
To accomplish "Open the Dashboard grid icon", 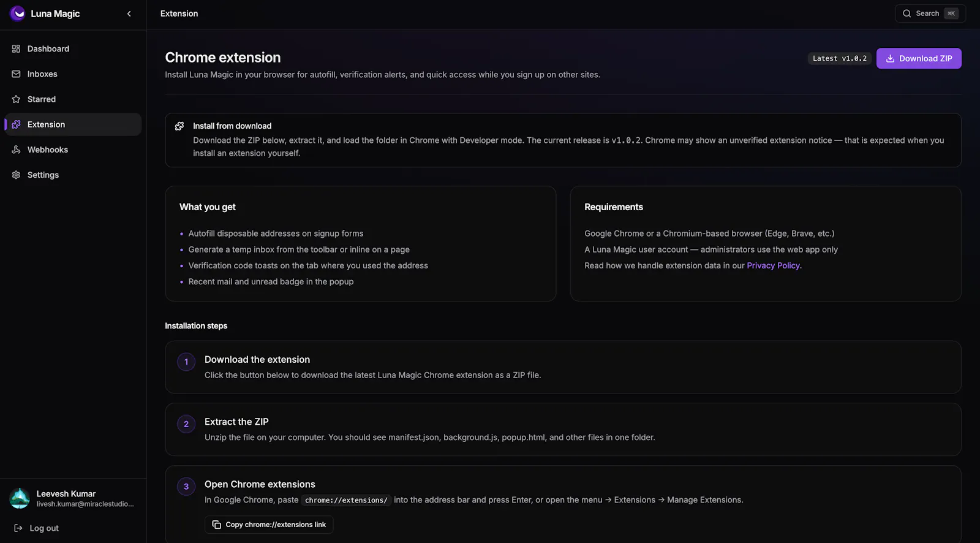I will (x=16, y=48).
